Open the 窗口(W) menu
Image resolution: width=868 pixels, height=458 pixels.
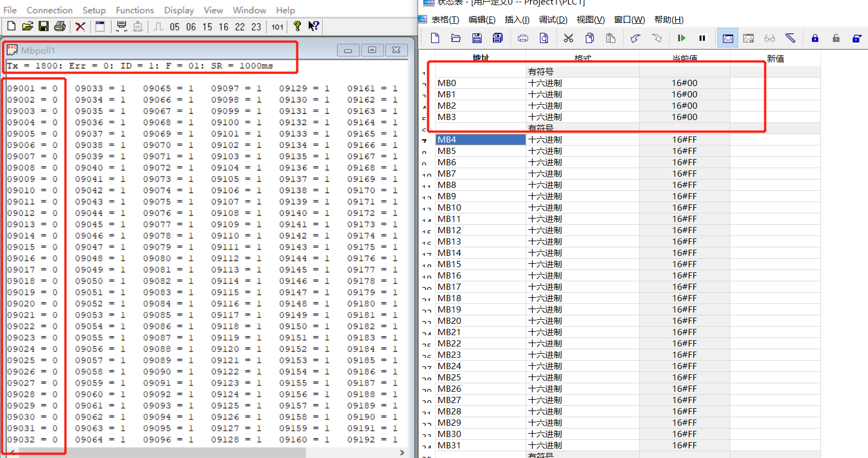click(x=629, y=20)
